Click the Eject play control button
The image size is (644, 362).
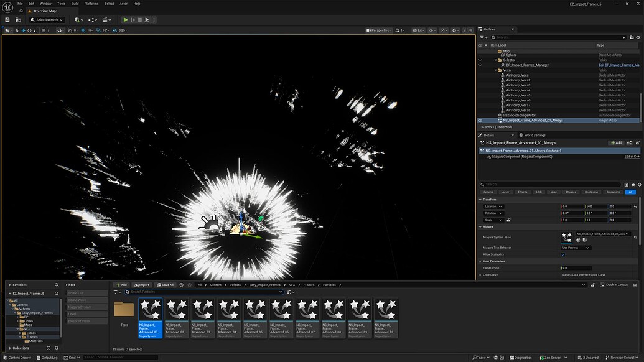147,20
